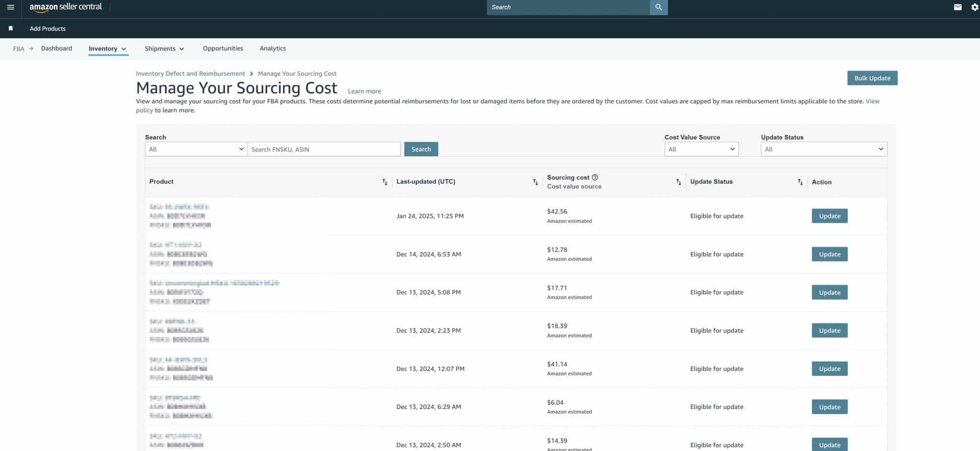
Task: Click Update for the $41.14 row
Action: pos(830,369)
